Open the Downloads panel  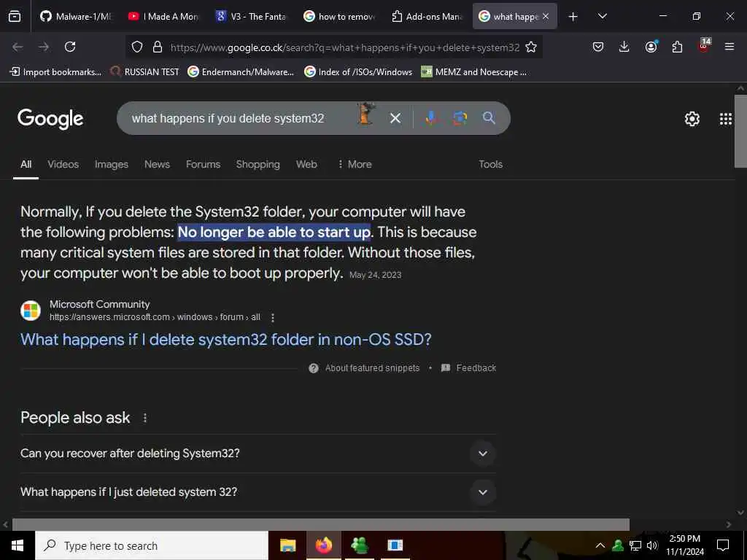tap(624, 47)
